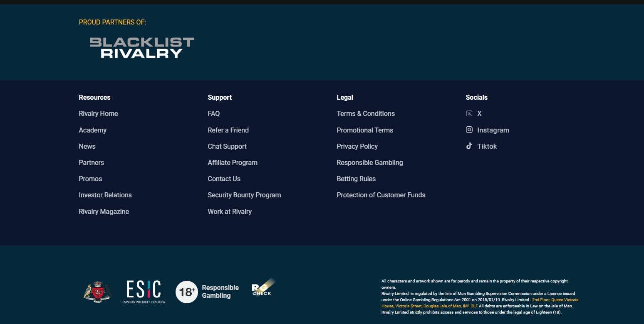
Task: Open the Instagram text link
Action: [x=493, y=130]
